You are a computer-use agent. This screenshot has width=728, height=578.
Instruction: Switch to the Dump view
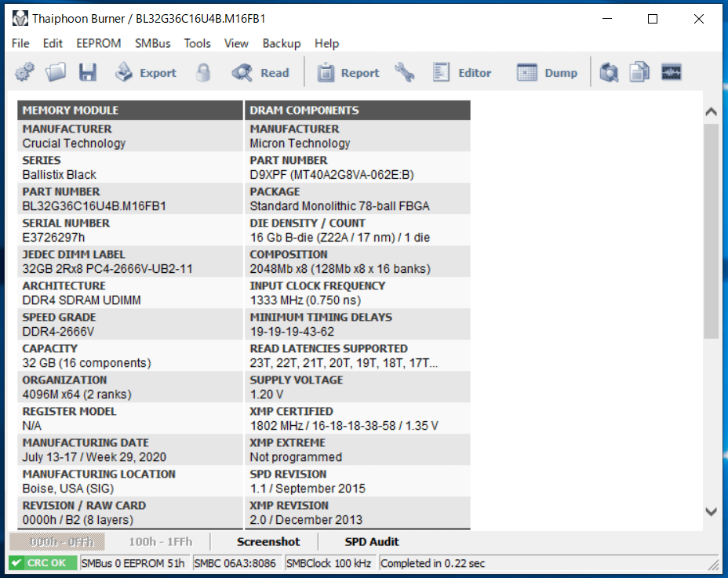547,73
